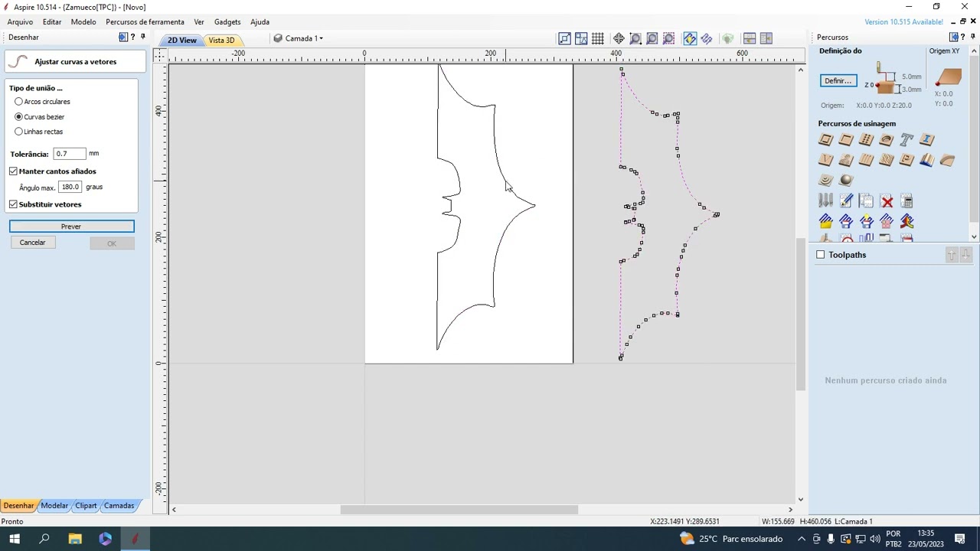Open the Camada 1 layer dropdown
980x551 pixels.
coord(299,38)
